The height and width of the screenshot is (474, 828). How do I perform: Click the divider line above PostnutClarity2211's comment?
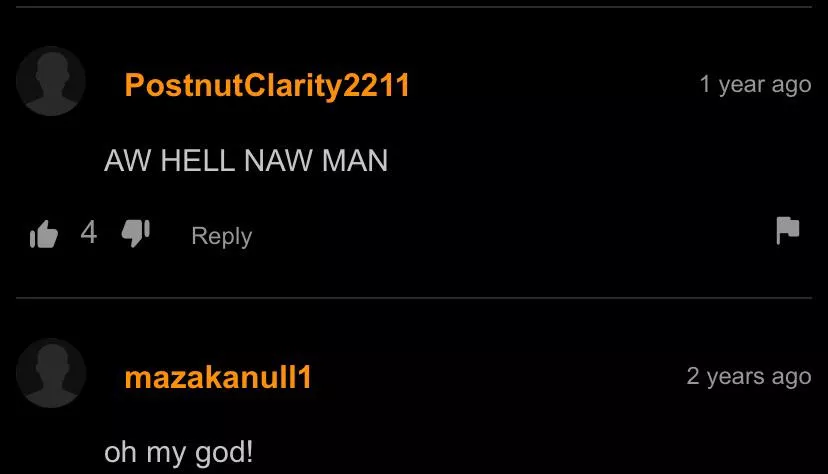tap(413, 7)
